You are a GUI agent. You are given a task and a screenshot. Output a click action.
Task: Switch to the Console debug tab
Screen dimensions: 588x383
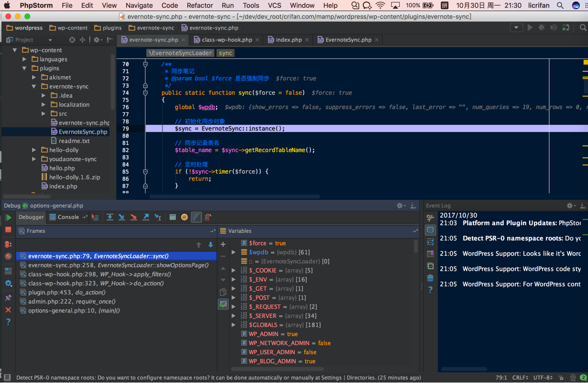pos(68,217)
